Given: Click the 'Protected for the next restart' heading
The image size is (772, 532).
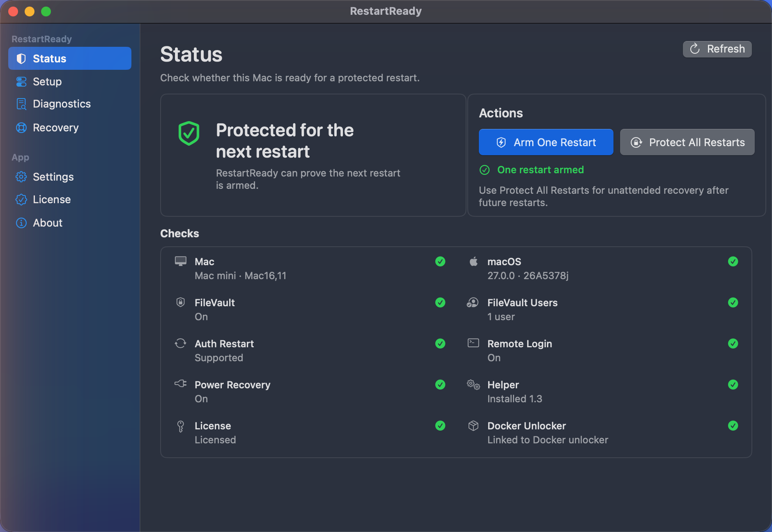Looking at the screenshot, I should [285, 141].
